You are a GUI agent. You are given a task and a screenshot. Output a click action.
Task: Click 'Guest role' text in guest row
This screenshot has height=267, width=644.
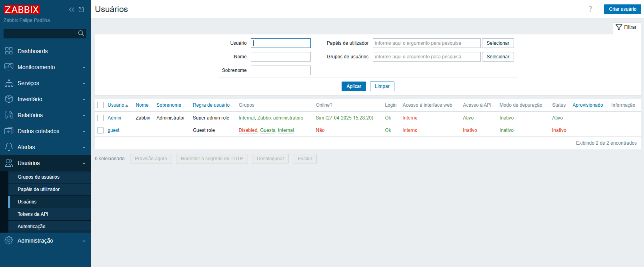click(x=204, y=130)
